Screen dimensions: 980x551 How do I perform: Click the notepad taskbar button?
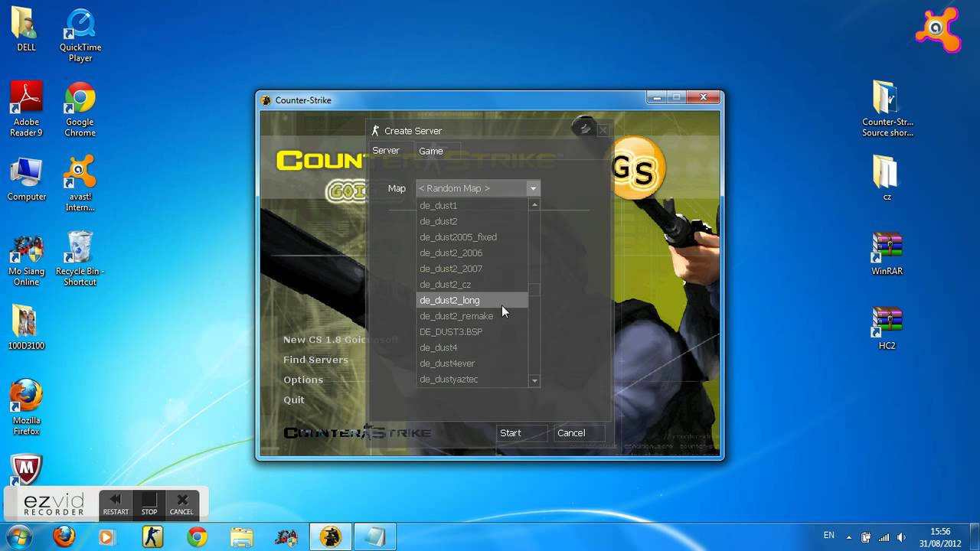pyautogui.click(x=375, y=537)
